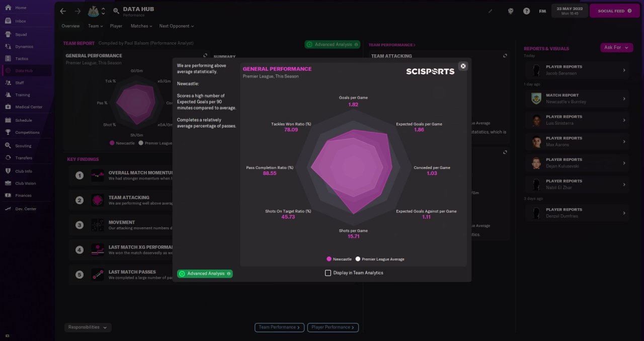The width and height of the screenshot is (644, 341).
Task: Expand Luis Sinisterra player report
Action: coord(624,120)
